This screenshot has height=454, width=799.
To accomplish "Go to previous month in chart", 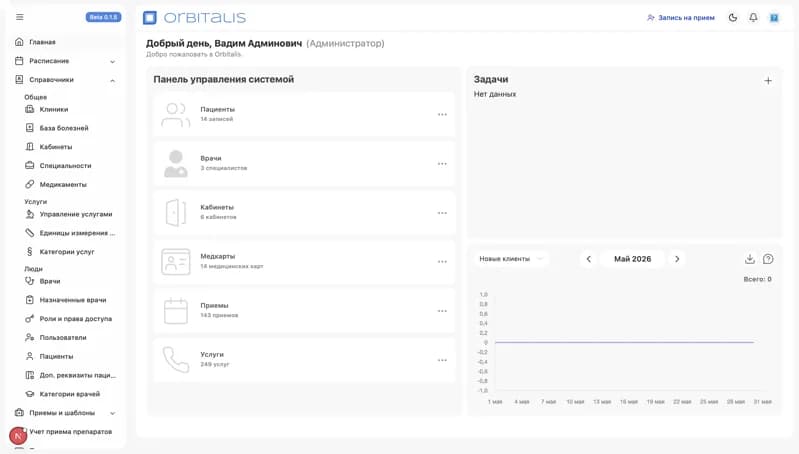I will (x=589, y=259).
